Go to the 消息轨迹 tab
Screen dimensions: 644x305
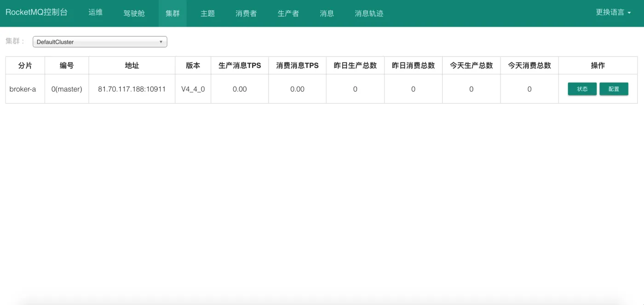369,13
